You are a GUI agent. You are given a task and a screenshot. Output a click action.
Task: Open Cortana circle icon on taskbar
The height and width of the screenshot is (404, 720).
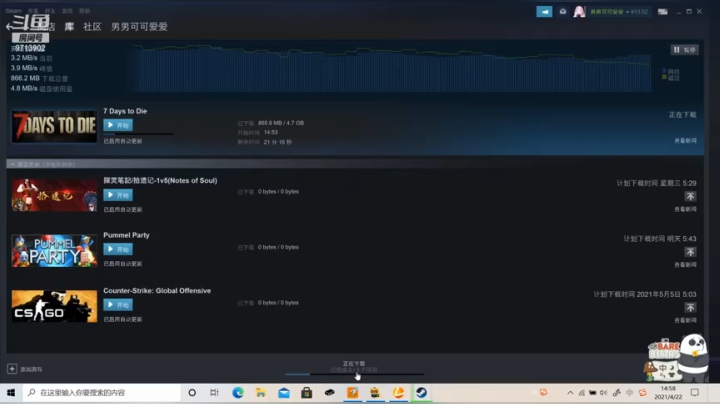192,393
